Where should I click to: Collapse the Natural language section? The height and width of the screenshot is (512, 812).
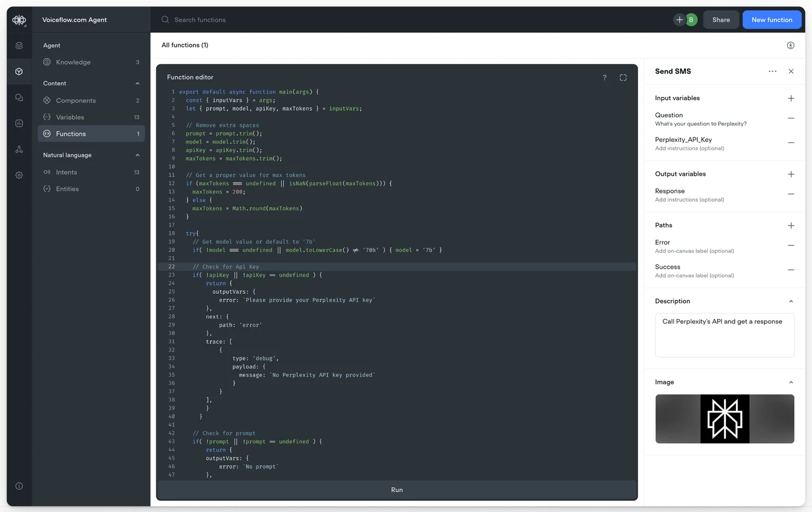(138, 155)
